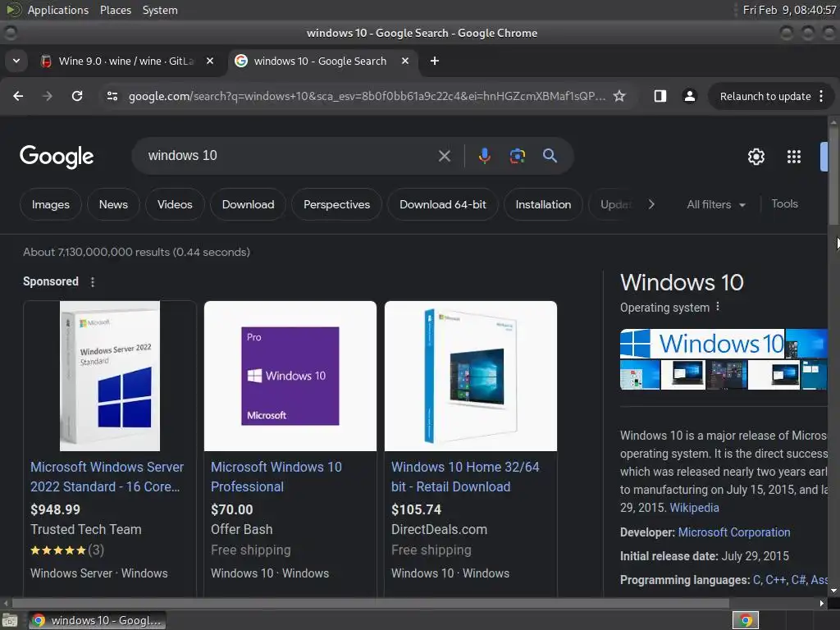
Task: Select Chrome window in taskbar
Action: pos(97,620)
